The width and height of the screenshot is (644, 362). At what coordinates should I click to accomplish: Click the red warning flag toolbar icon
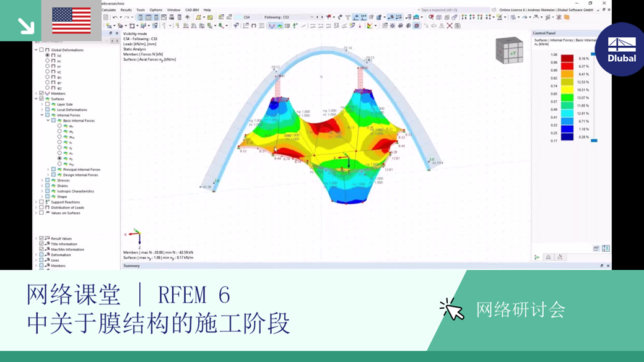(x=328, y=17)
